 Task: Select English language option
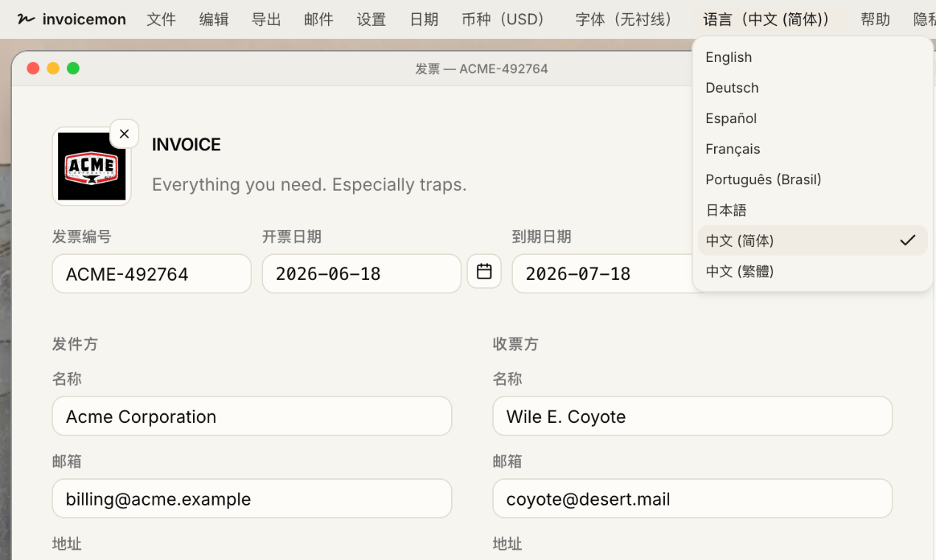click(x=812, y=57)
